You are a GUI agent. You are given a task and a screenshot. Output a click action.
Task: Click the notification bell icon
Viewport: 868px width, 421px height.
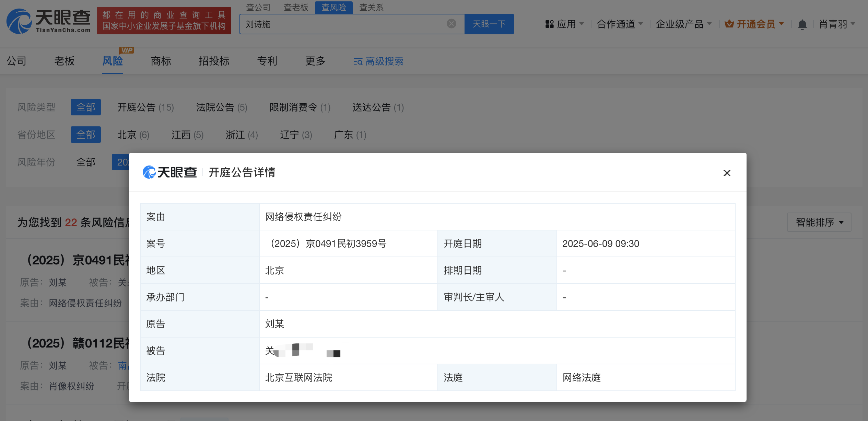[x=802, y=24]
